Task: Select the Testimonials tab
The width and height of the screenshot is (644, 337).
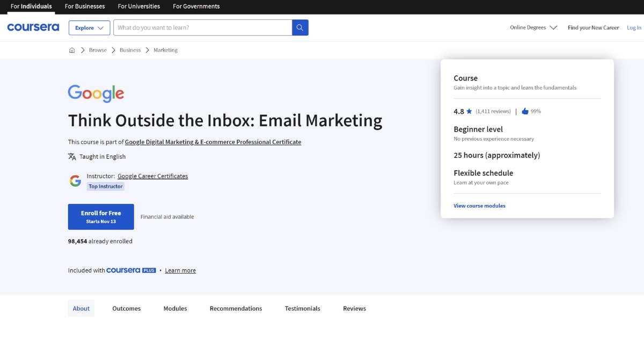Action: pos(303,309)
